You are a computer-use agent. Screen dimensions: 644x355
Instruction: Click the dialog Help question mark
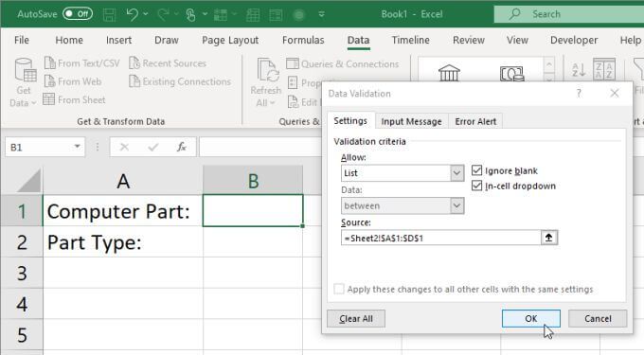coord(579,93)
